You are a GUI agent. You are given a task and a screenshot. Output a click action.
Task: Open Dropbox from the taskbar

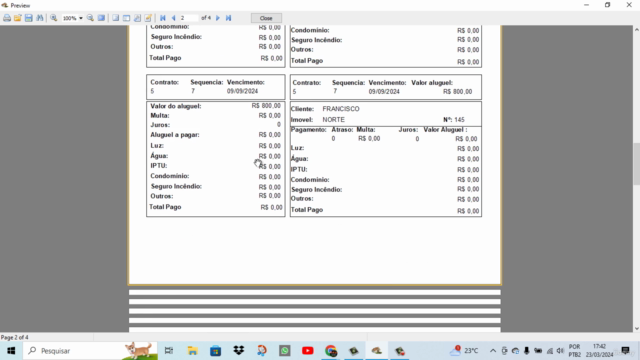tap(239, 351)
